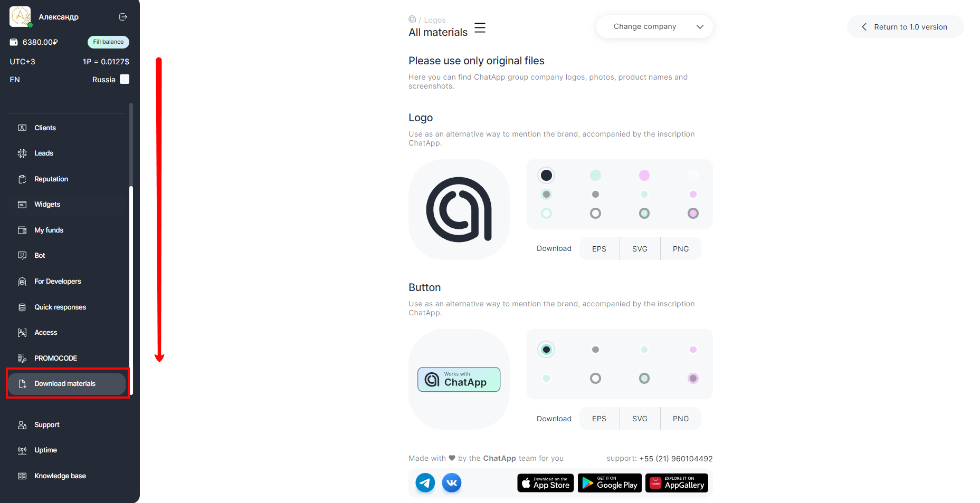This screenshot has height=503, width=980.
Task: Select the solid black logo color option
Action: [x=546, y=175]
